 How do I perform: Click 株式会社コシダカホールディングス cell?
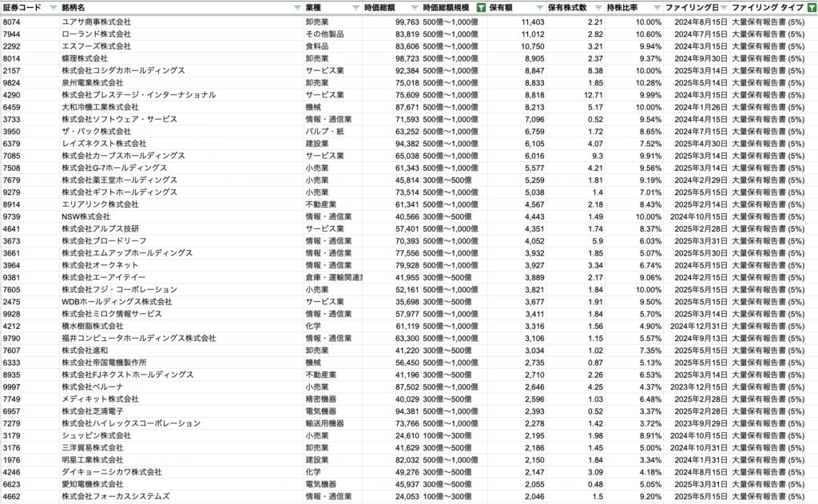pos(181,70)
